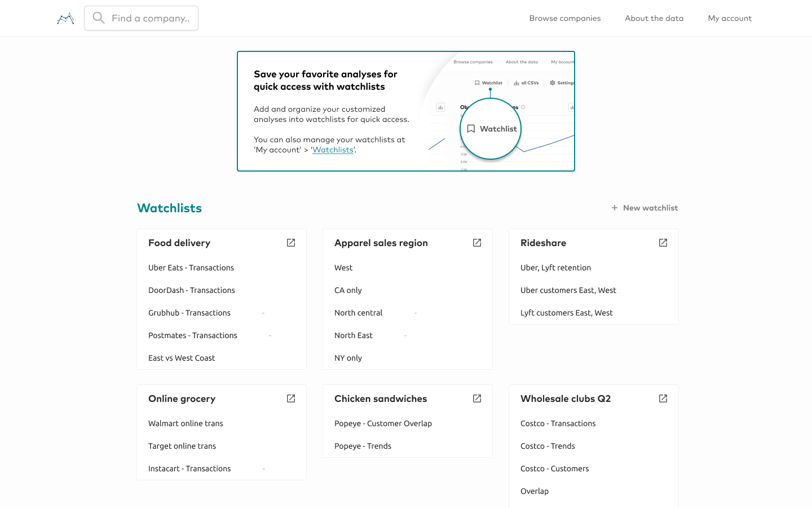This screenshot has width=812, height=508.
Task: Open Rideshare watchlist external link icon
Action: click(x=663, y=243)
